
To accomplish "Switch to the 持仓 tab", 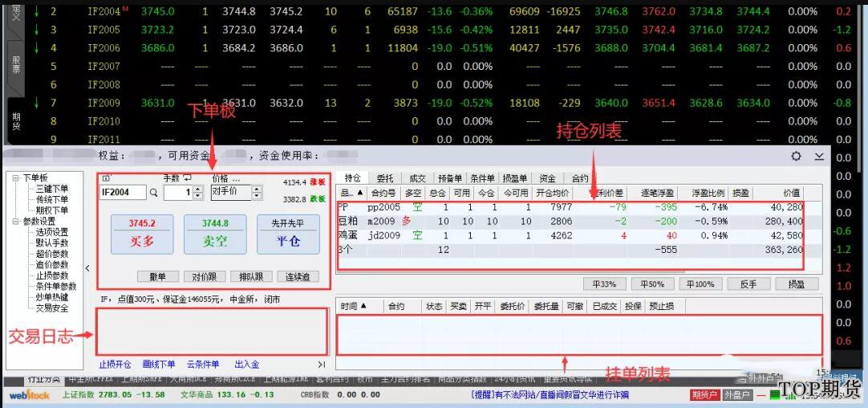I will 353,178.
